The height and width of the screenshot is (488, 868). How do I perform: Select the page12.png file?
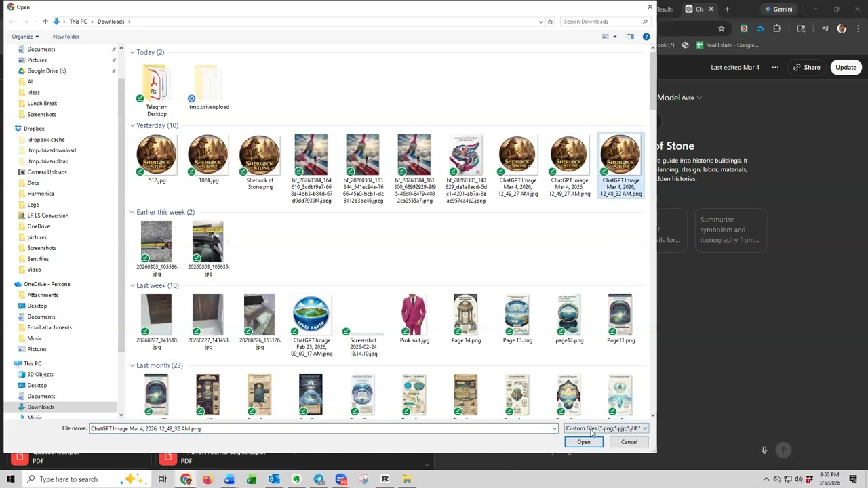(569, 319)
